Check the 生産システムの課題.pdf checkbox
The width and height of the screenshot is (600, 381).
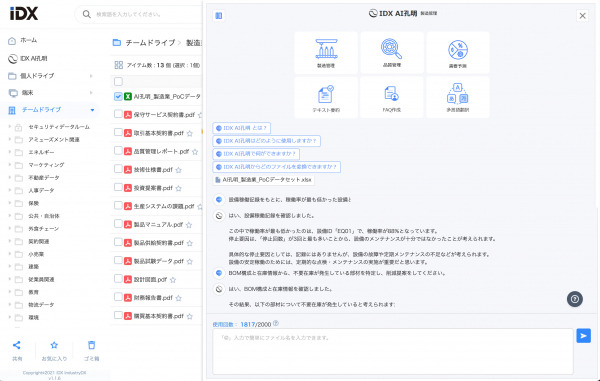(118, 206)
